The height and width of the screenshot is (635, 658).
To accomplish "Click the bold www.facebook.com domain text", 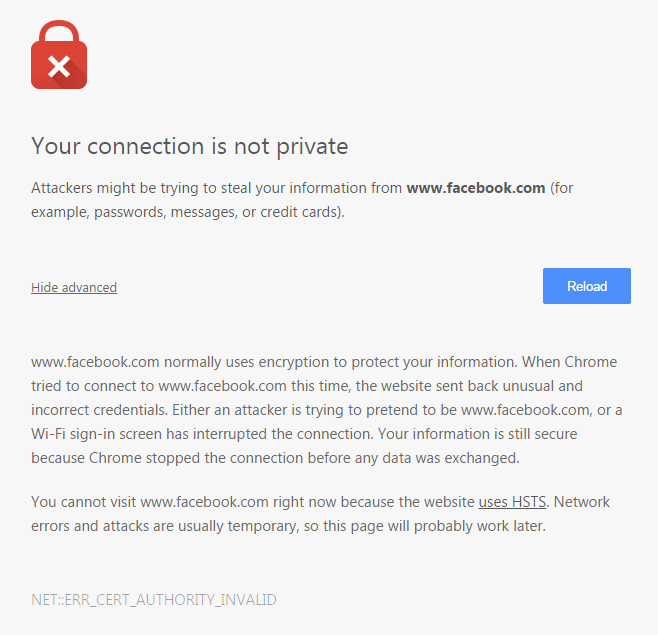I will [x=476, y=188].
